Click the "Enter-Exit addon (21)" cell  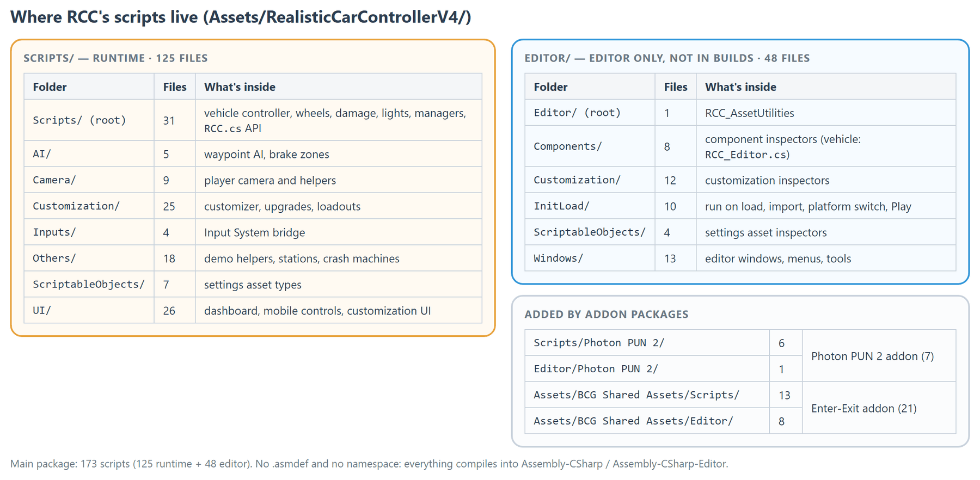879,408
